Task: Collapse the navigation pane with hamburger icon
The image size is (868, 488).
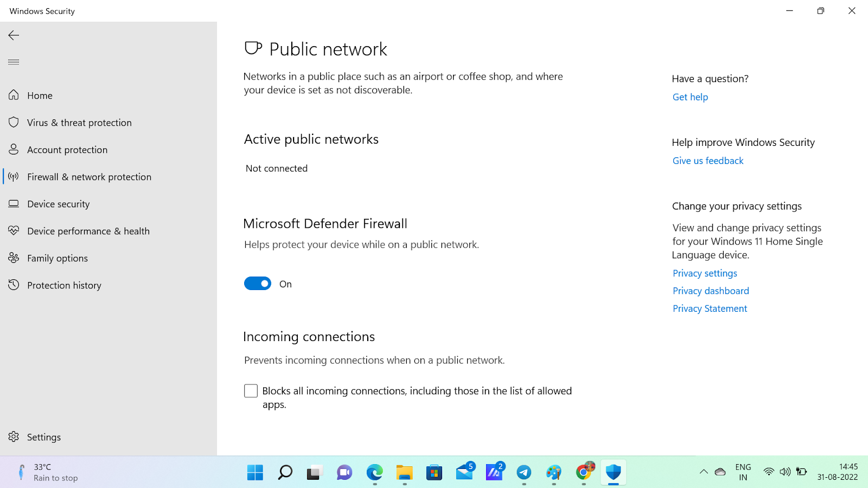Action: [x=14, y=62]
